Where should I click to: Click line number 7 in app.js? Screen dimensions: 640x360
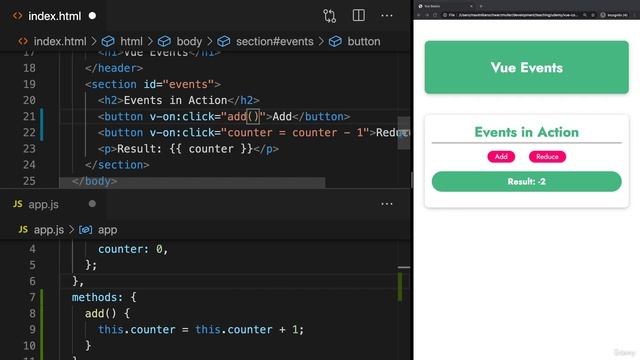[x=32, y=297]
